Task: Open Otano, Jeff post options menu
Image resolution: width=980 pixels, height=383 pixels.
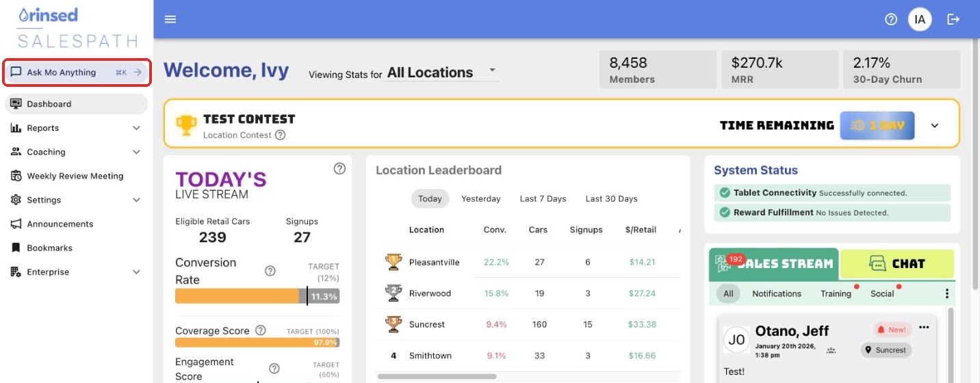Action: 925,327
